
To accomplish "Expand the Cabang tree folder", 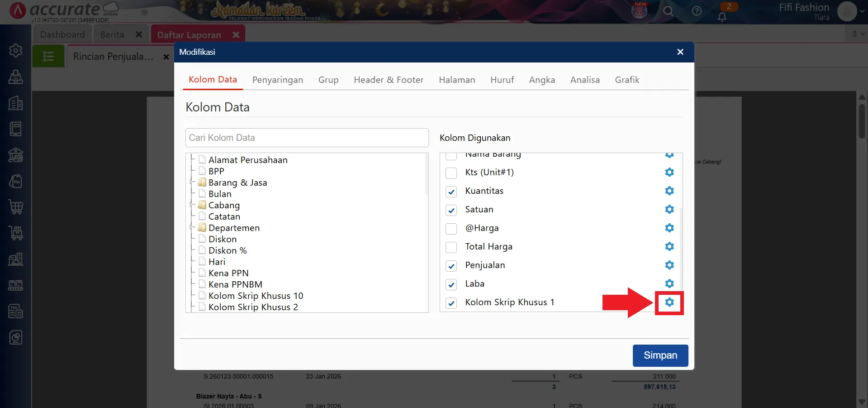I will (192, 205).
